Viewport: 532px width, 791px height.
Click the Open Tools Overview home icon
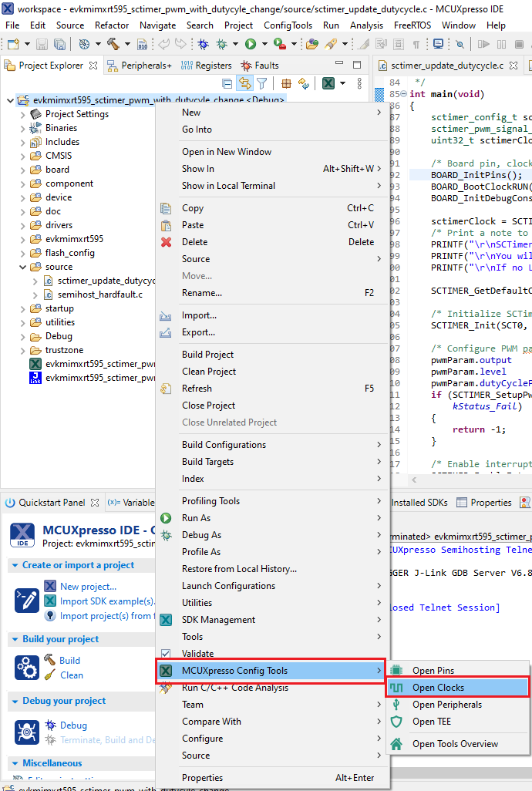(x=397, y=744)
